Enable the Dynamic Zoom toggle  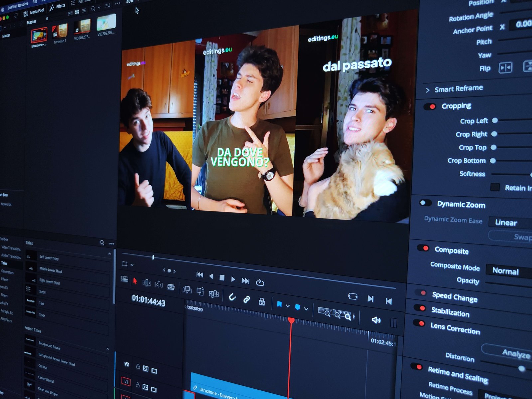click(425, 203)
